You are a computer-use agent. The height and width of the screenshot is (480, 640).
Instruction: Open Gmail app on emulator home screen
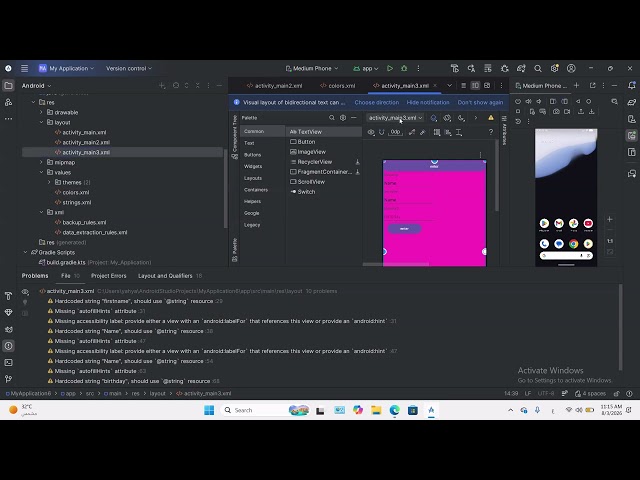pos(559,223)
